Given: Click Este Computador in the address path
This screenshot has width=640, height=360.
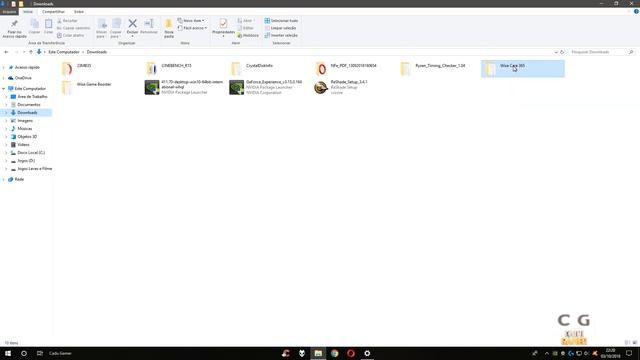Looking at the screenshot, I should 64,52.
